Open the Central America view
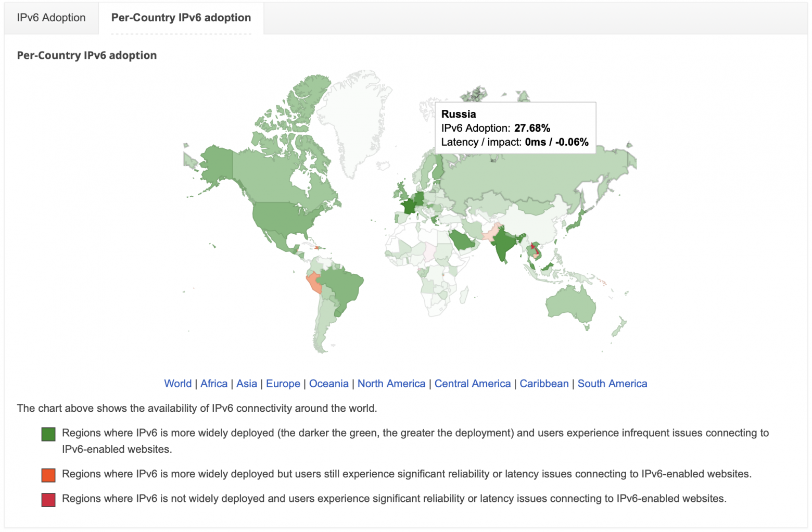812x532 pixels. click(472, 384)
